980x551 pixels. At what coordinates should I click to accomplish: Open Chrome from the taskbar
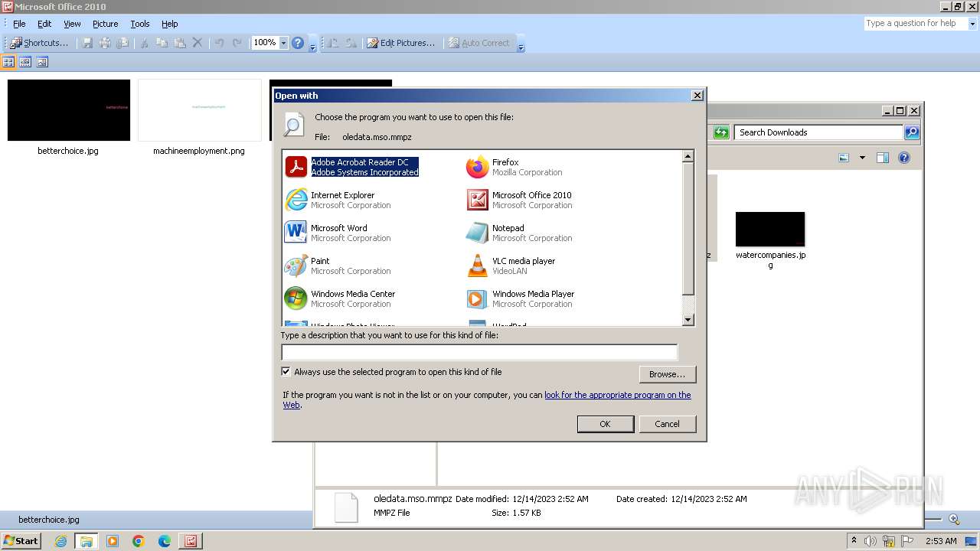click(139, 541)
